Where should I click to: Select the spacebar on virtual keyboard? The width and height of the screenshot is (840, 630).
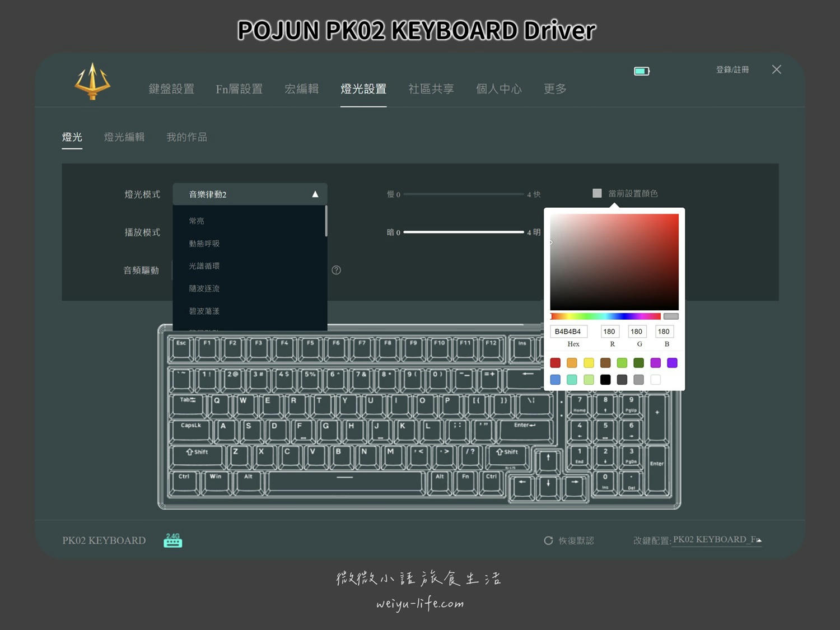coord(345,483)
